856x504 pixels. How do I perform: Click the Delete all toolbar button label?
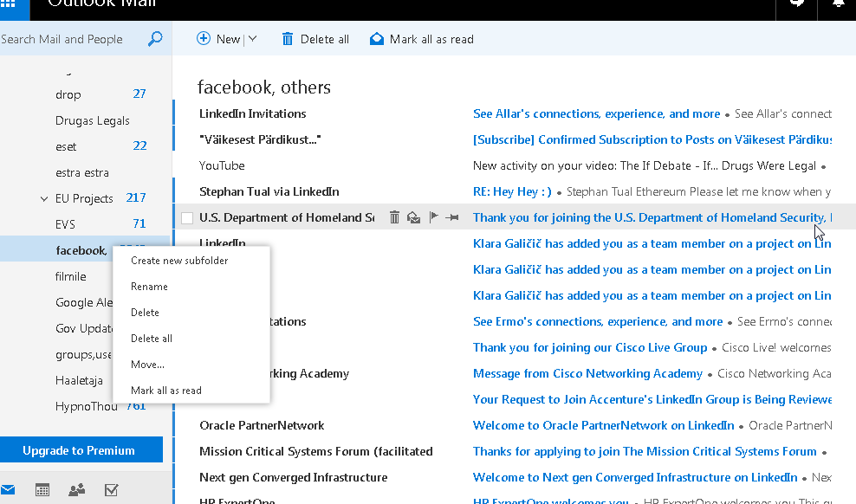point(325,39)
